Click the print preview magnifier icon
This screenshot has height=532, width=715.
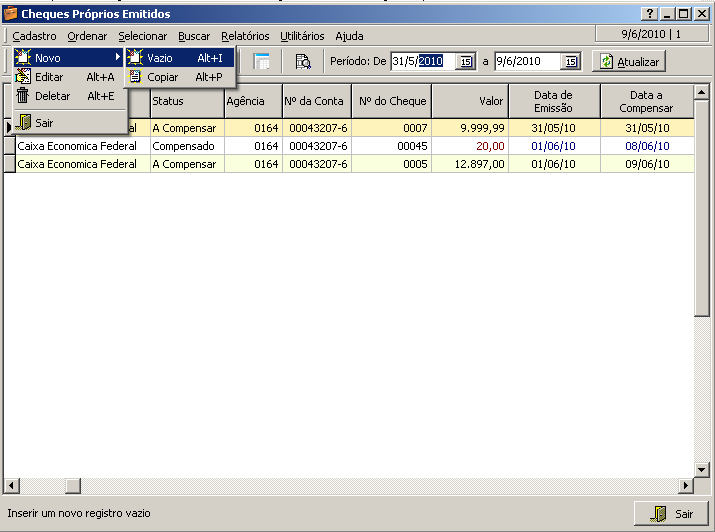pyautogui.click(x=303, y=62)
